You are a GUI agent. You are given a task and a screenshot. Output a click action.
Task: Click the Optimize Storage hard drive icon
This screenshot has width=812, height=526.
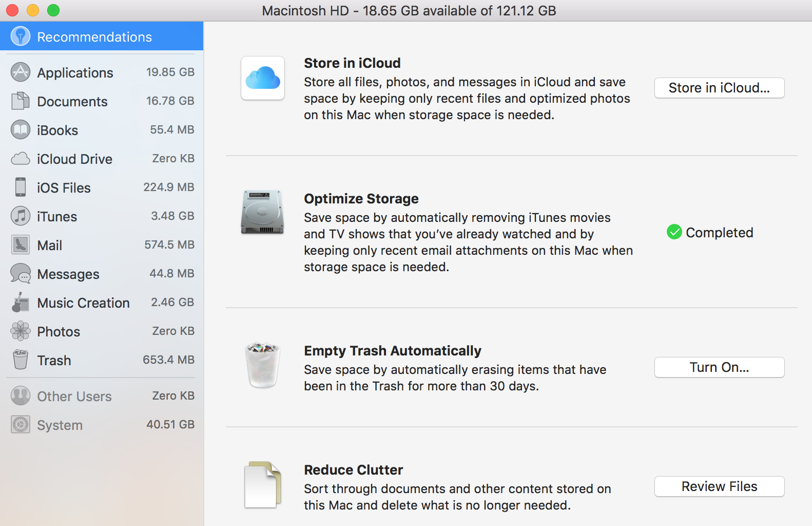click(x=263, y=212)
